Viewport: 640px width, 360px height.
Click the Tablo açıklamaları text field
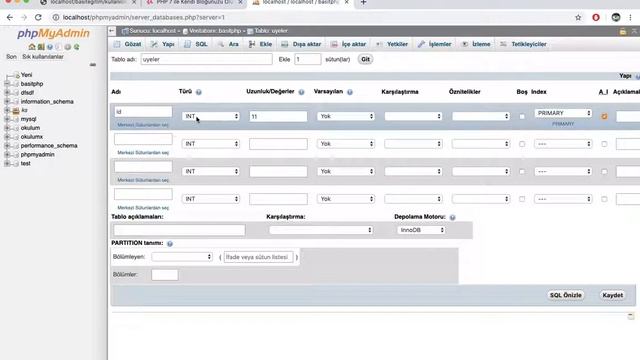tap(179, 230)
